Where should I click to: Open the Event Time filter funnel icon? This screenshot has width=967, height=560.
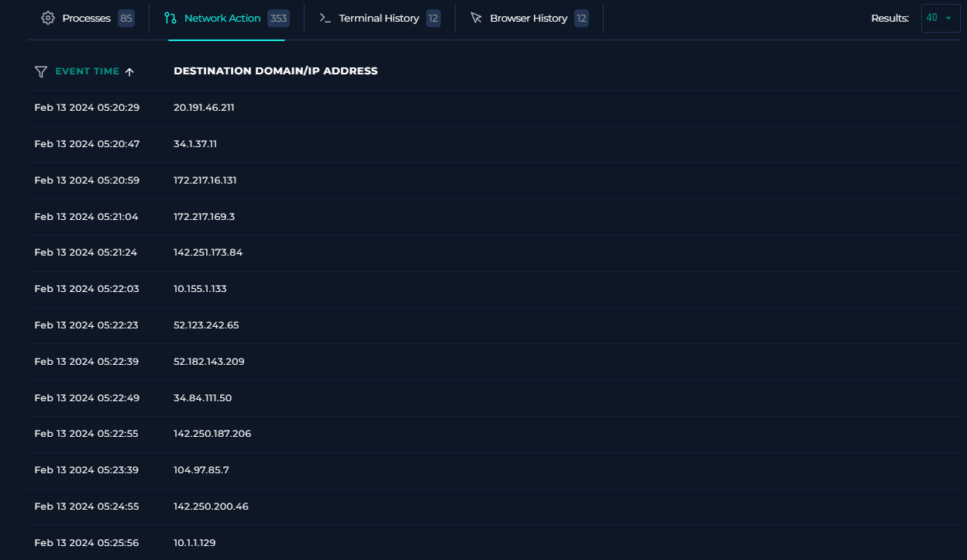coord(40,71)
